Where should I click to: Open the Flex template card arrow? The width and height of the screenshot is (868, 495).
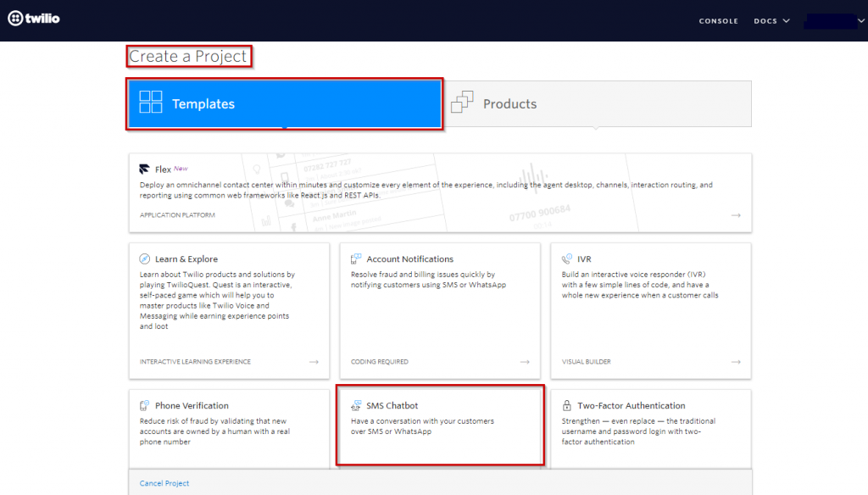pos(736,215)
